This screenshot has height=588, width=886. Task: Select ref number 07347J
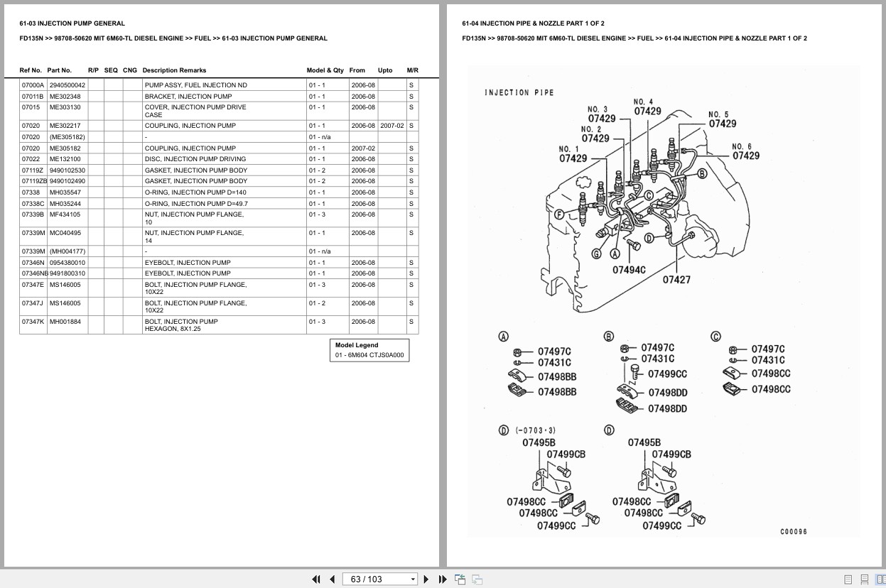33,303
